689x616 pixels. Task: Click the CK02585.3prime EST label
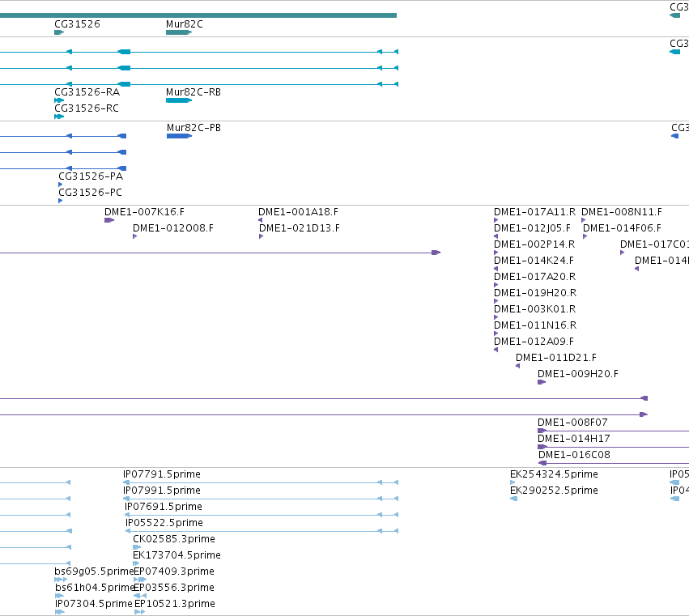click(174, 540)
